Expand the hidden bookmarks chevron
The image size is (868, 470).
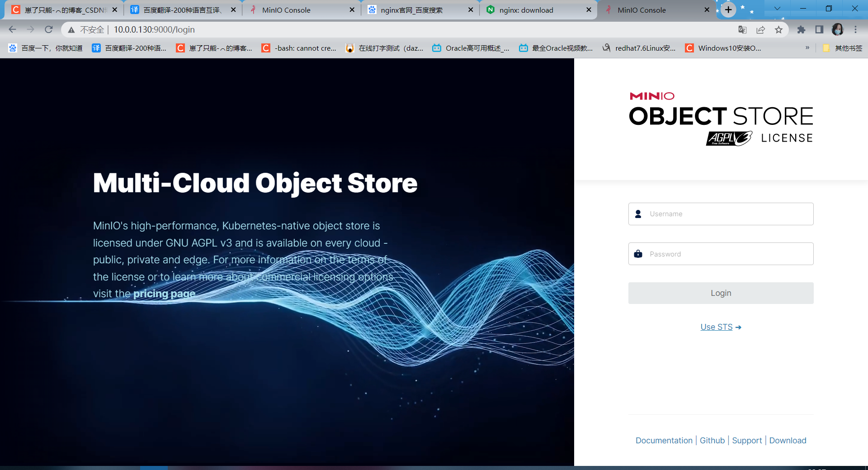[807, 47]
